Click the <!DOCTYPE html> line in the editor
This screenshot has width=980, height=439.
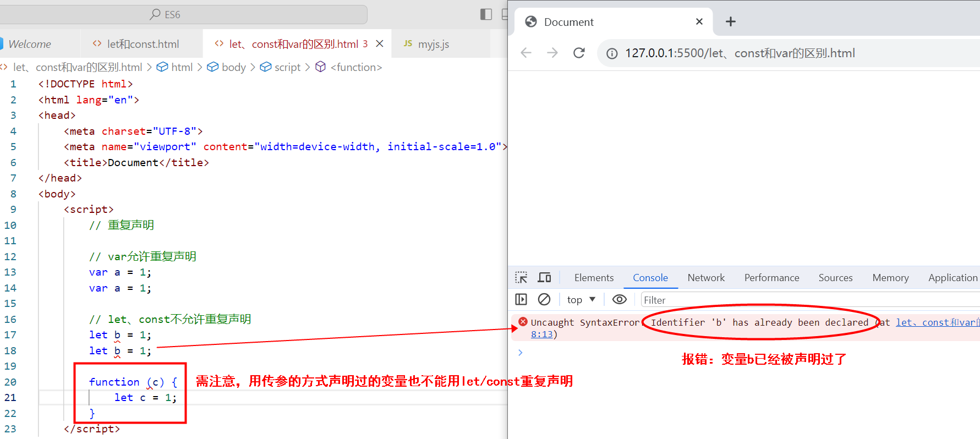click(x=86, y=84)
